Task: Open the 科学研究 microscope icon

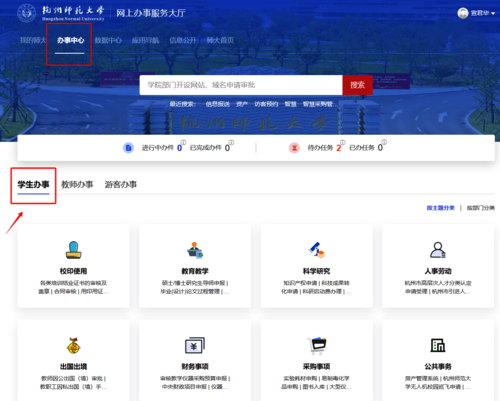Action: 316,250
